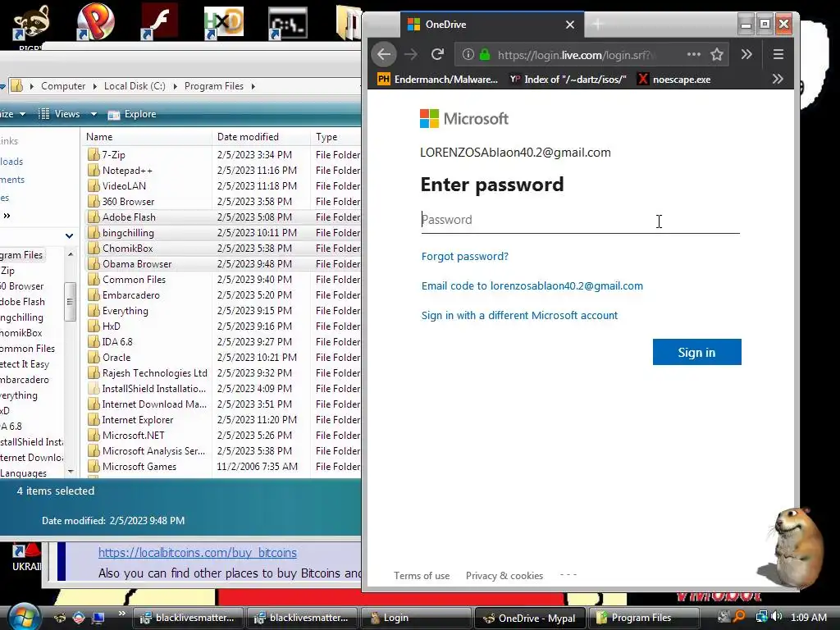
Task: Sign in with a different Microsoft account
Action: pyautogui.click(x=519, y=315)
